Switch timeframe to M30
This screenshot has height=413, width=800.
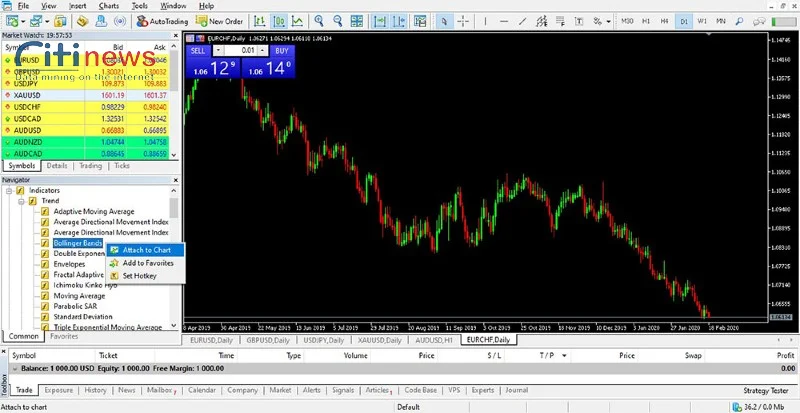[x=627, y=21]
